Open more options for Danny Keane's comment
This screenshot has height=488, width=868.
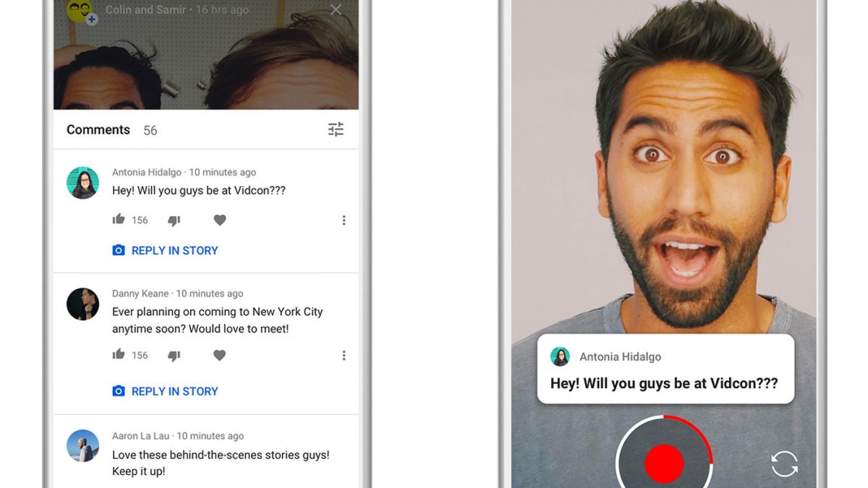[x=344, y=356]
